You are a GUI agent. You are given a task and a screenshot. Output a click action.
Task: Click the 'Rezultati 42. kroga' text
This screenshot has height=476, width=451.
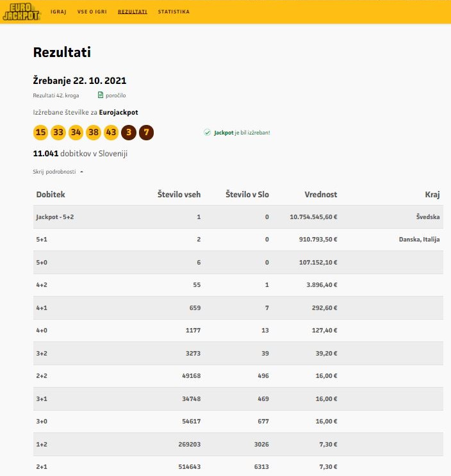pos(56,95)
